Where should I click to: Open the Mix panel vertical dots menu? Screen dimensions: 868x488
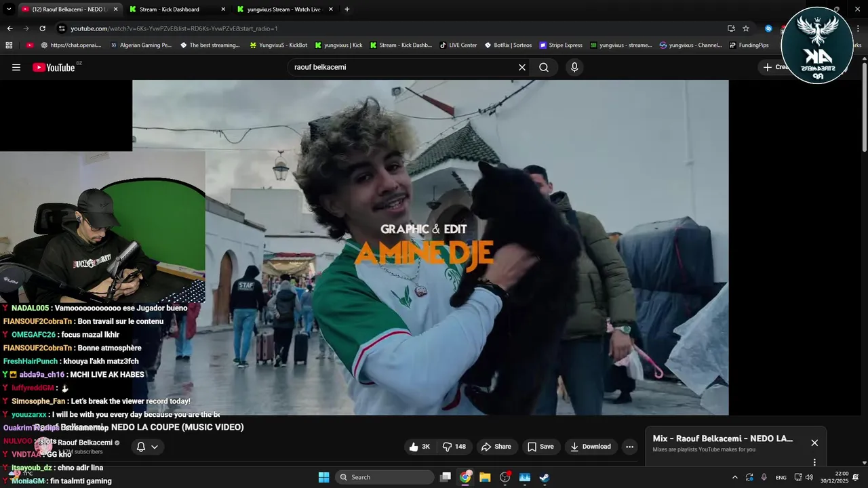pyautogui.click(x=814, y=462)
